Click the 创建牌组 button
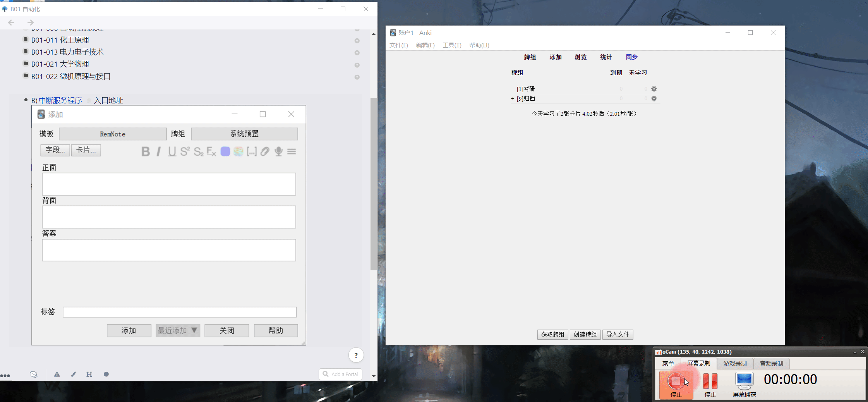This screenshot has height=402, width=868. [x=585, y=334]
